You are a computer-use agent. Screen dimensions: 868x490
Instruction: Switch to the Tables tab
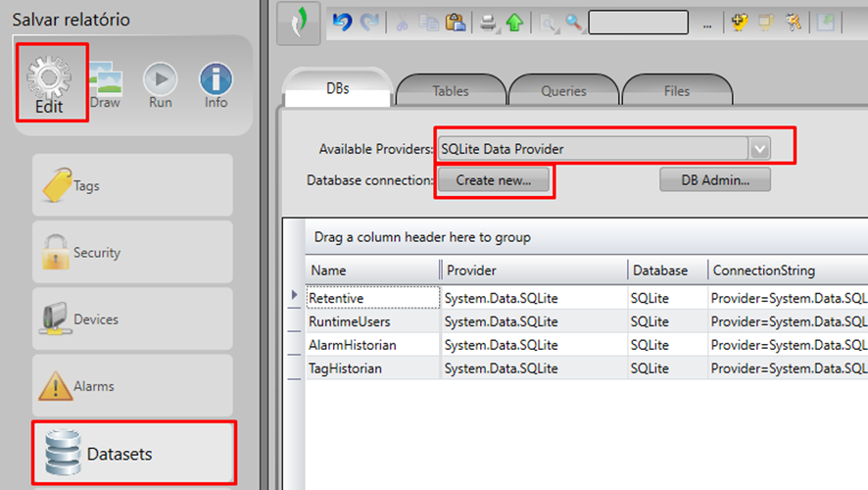[x=451, y=91]
